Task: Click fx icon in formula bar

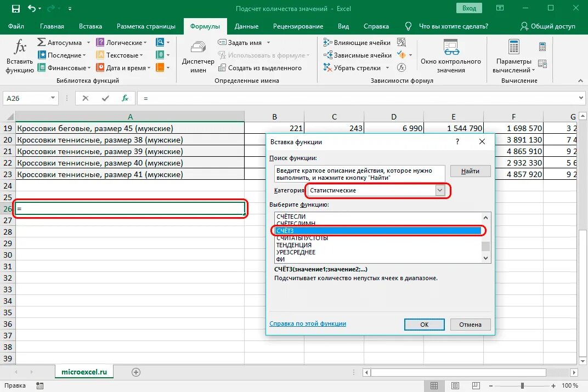Action: 125,98
